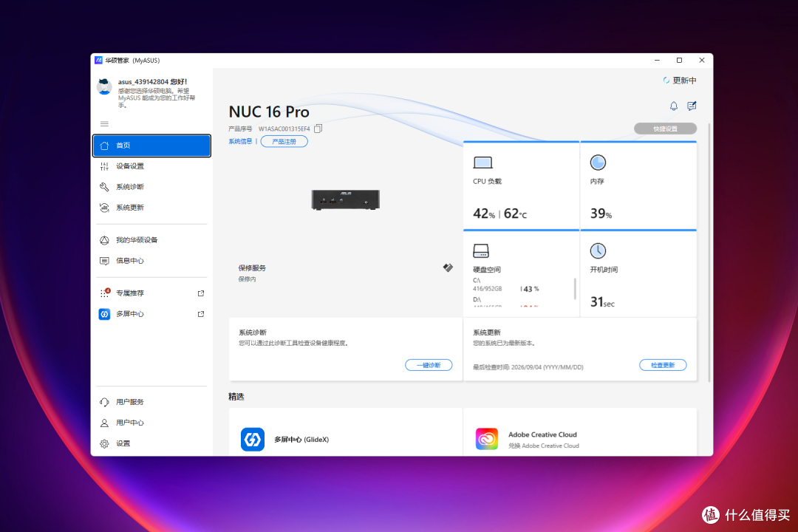
Task: Click the warranty tag icon in 保修服务
Action: coord(448,267)
